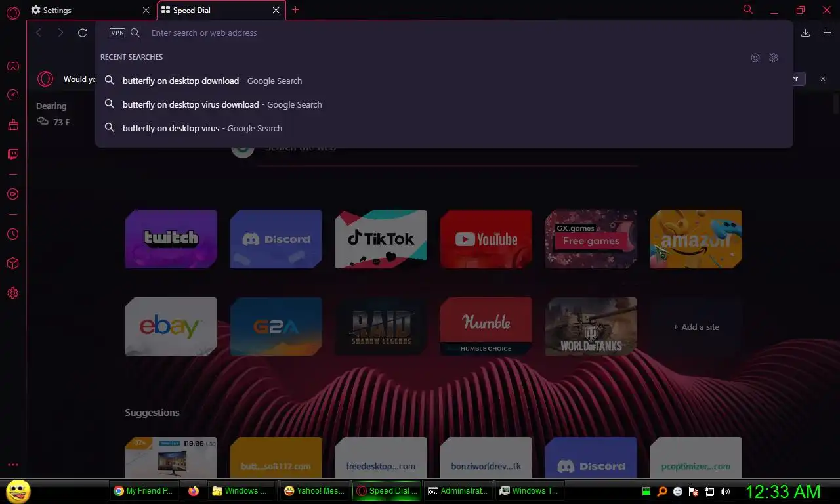The image size is (840, 504).
Task: Open 'Windows T...' task manager taskbar item
Action: [529, 491]
